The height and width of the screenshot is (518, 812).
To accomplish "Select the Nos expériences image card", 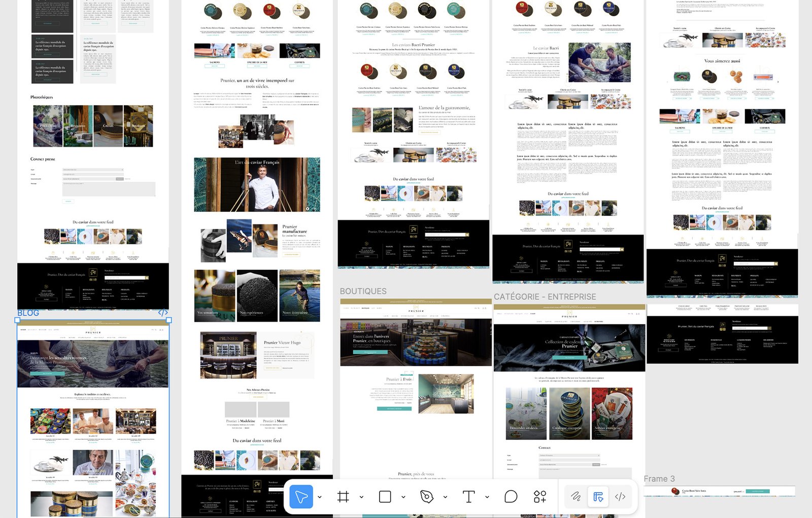I will [257, 296].
